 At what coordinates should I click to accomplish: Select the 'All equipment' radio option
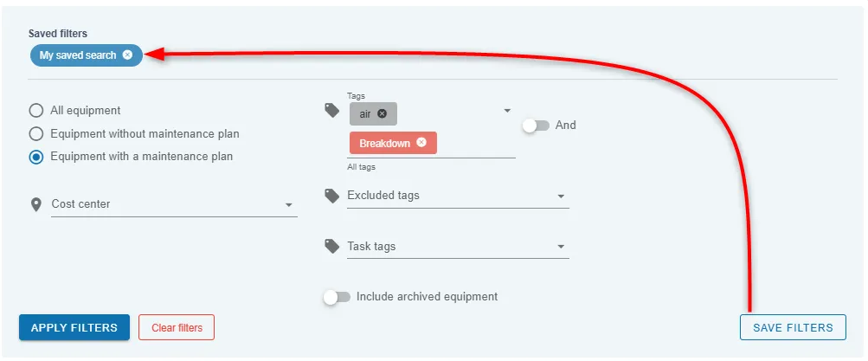tap(36, 111)
